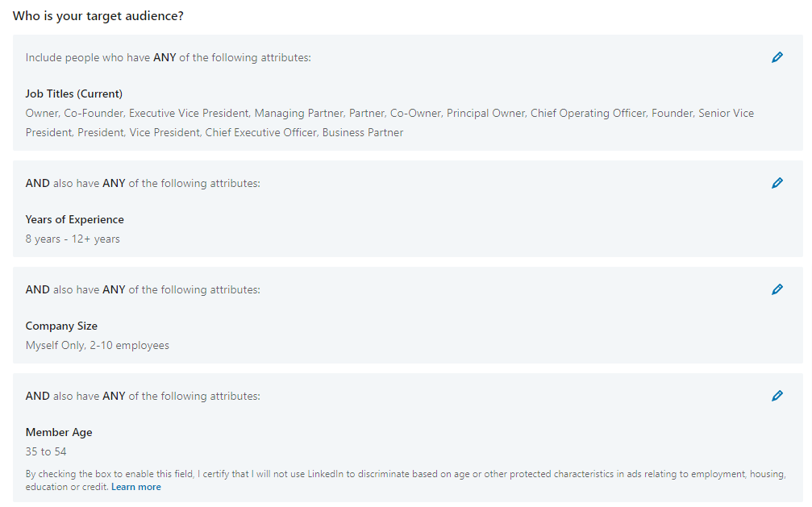Click the 'Myself Only, 2-10 employees' value
Screen dimensions: 812x507
pyautogui.click(x=97, y=345)
